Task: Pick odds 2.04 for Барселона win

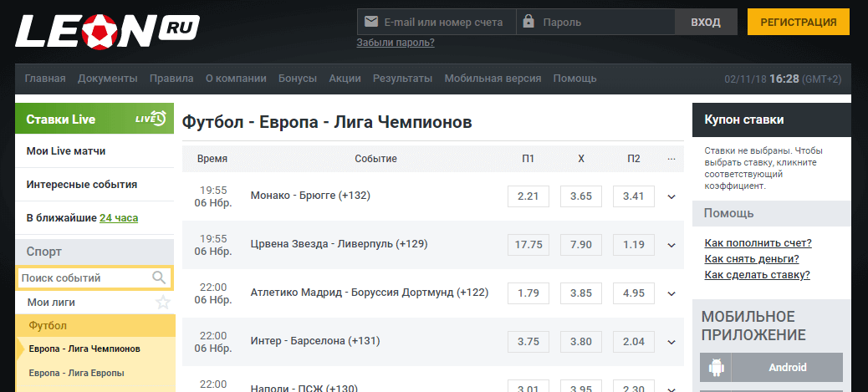Action: tap(634, 342)
